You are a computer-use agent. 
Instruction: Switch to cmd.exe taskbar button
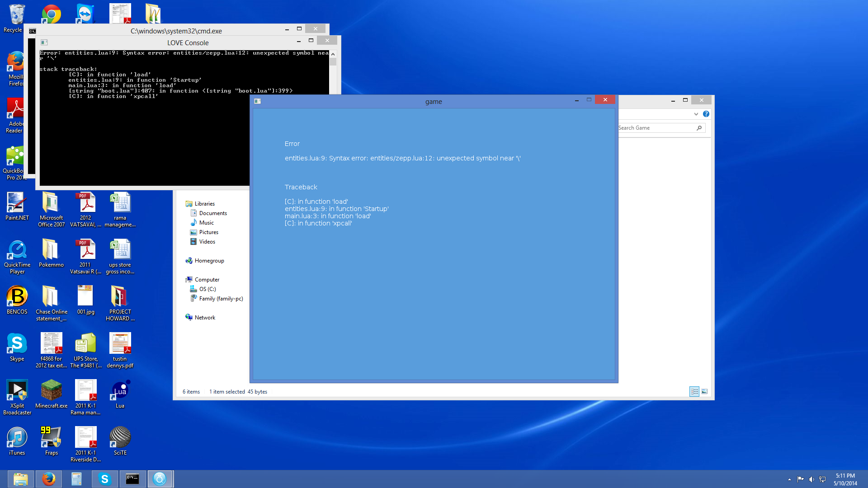click(x=132, y=479)
